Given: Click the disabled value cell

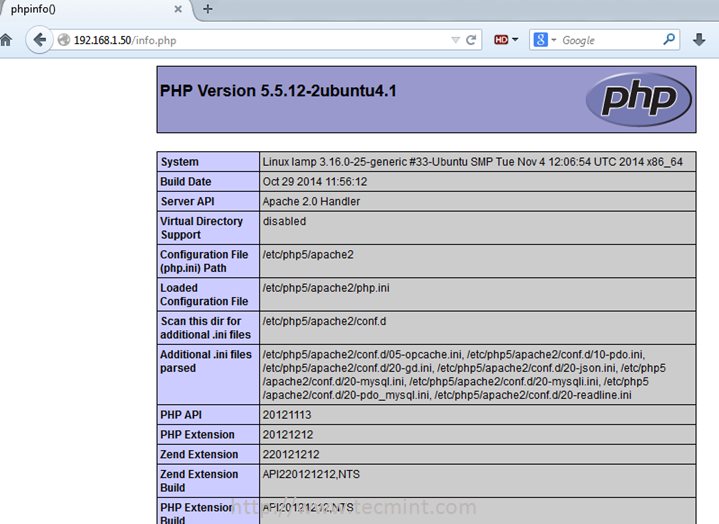Looking at the screenshot, I should pos(477,228).
